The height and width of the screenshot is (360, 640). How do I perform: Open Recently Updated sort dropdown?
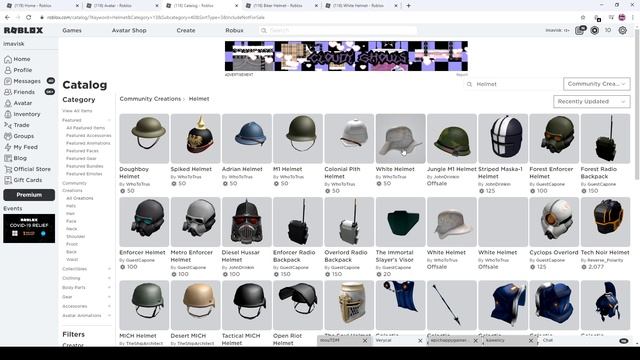591,101
